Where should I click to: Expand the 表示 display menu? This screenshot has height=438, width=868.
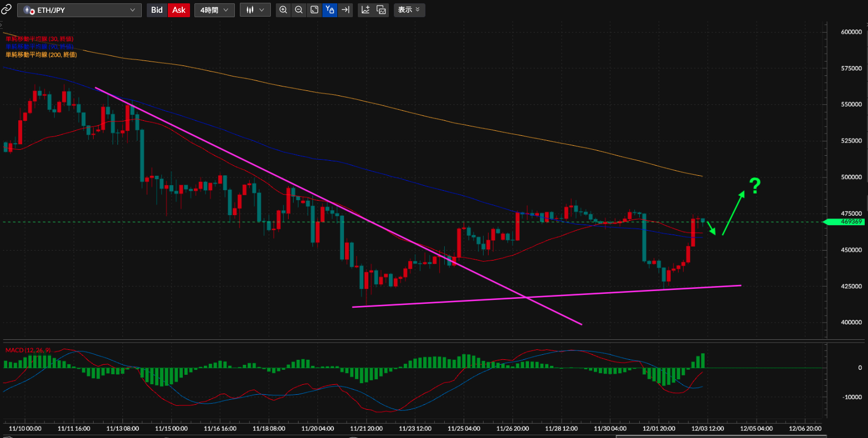click(409, 10)
